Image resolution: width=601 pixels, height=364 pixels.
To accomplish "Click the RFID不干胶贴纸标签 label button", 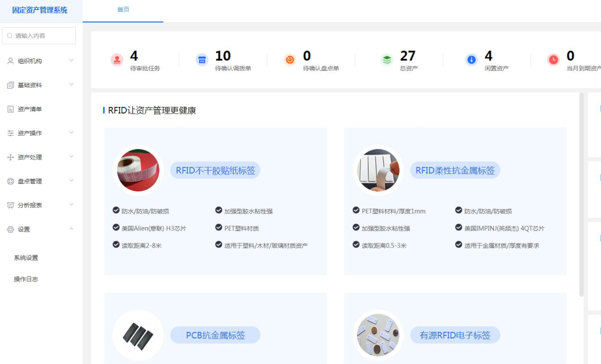I will (216, 171).
